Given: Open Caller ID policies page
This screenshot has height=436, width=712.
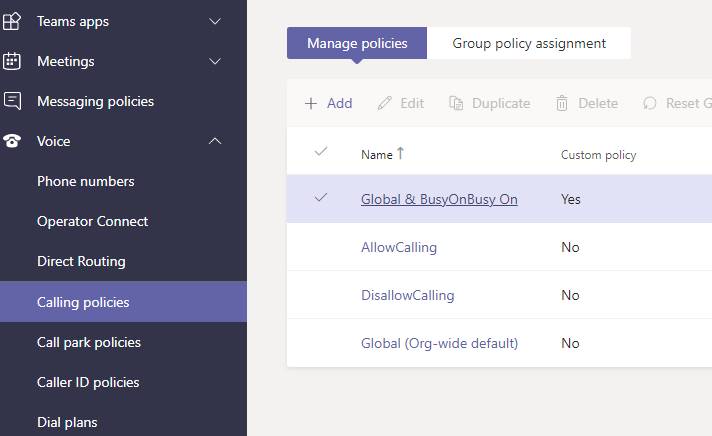Looking at the screenshot, I should [88, 382].
